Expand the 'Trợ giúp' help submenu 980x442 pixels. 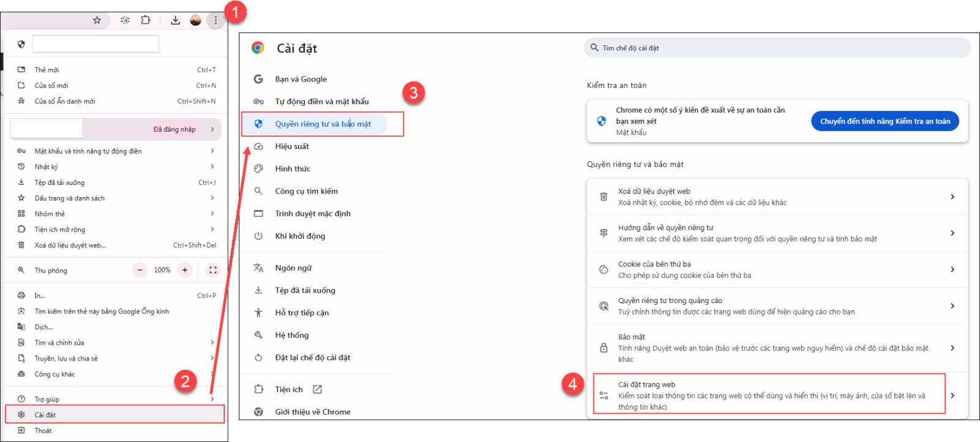(x=116, y=399)
